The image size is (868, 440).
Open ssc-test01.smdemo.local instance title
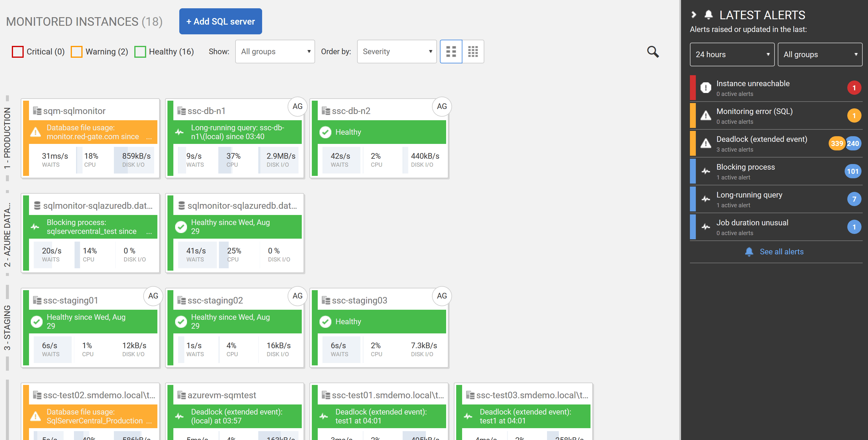(388, 395)
